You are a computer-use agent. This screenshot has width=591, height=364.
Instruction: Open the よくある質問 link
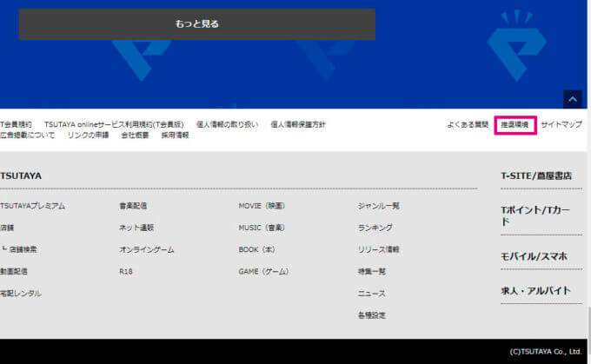click(468, 124)
